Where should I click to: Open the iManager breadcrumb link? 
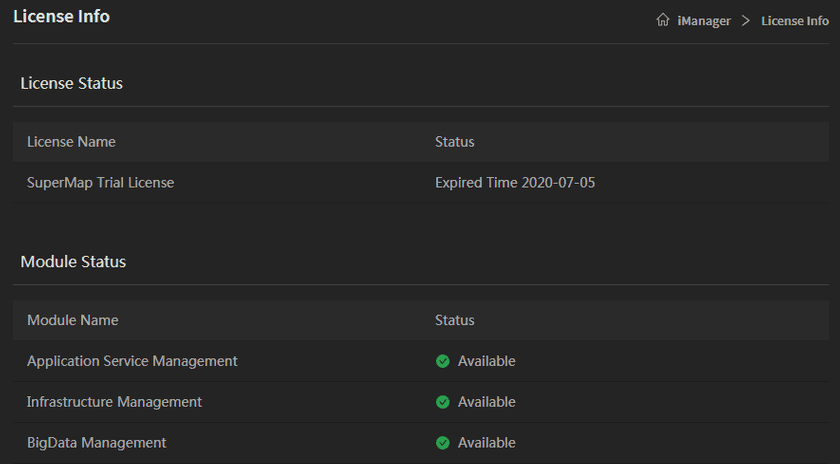[704, 21]
